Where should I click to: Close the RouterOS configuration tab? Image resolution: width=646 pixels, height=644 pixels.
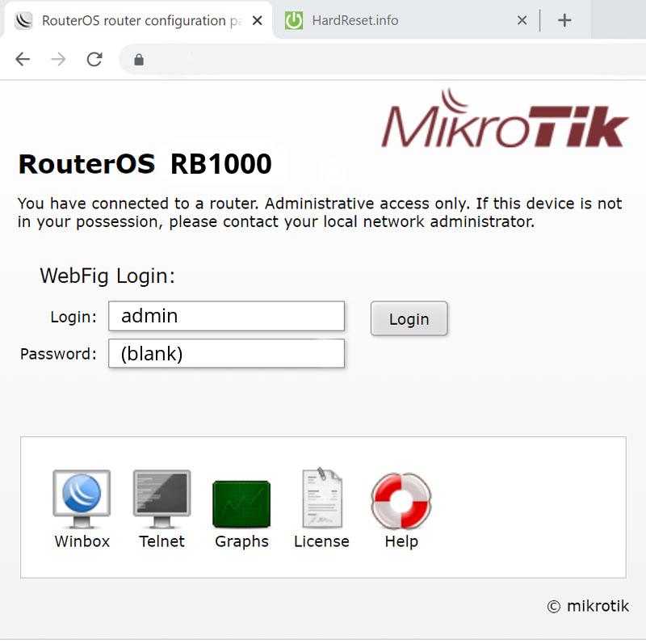pyautogui.click(x=257, y=20)
